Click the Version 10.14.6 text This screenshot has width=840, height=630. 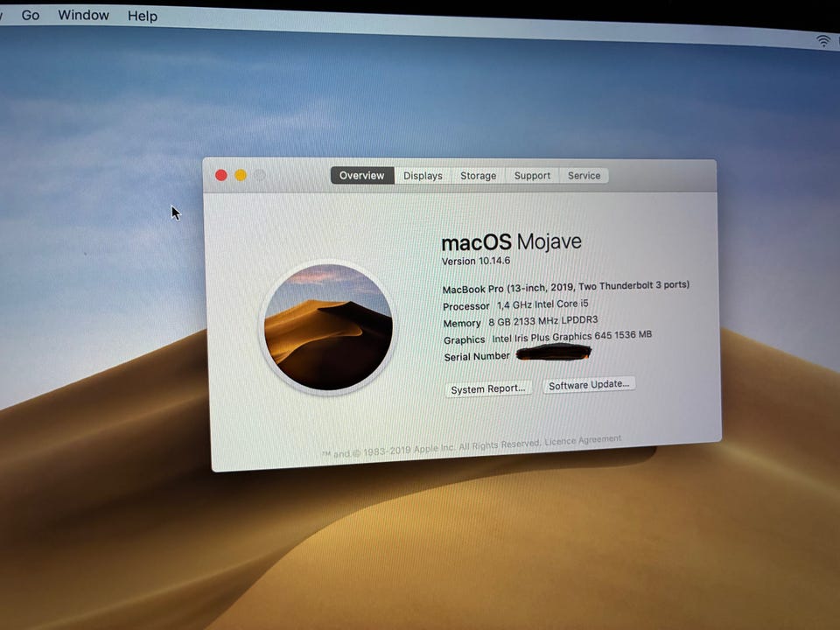pos(476,261)
